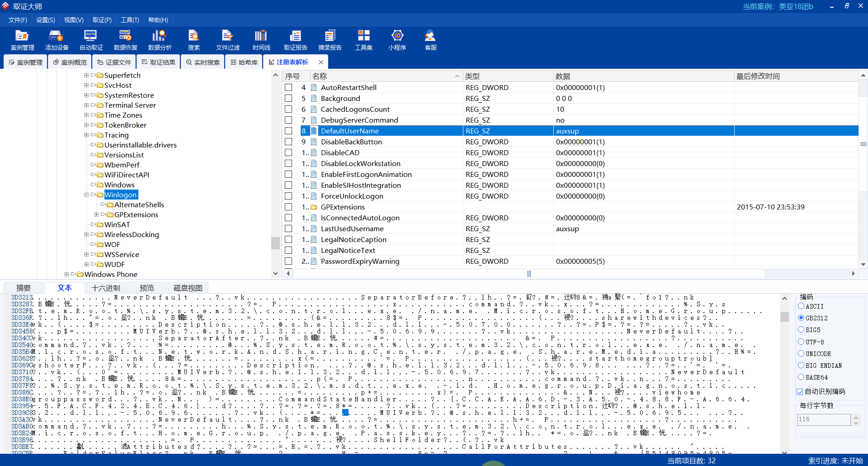Screen dimensions: 868x466
Task: Check the box for DefaultUserName row
Action: [288, 131]
